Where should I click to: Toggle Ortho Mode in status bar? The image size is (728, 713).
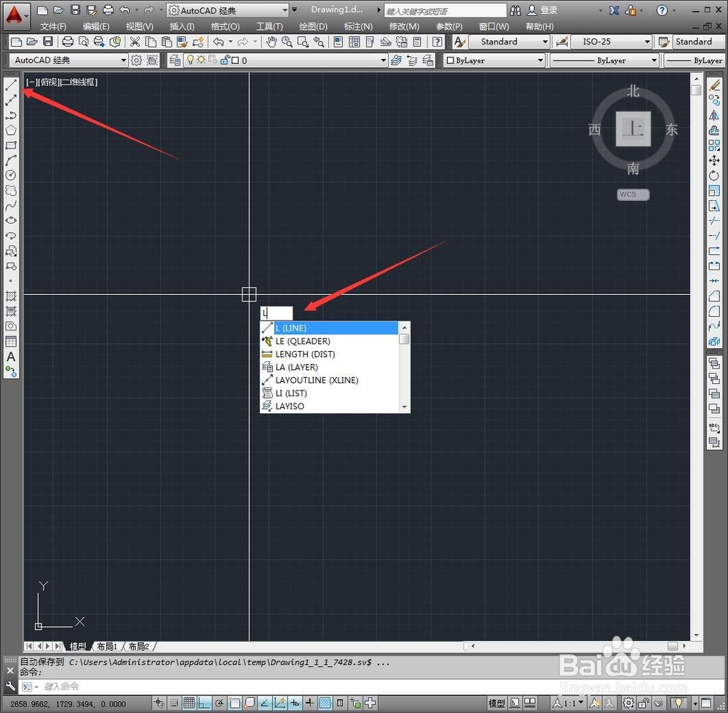(x=205, y=703)
